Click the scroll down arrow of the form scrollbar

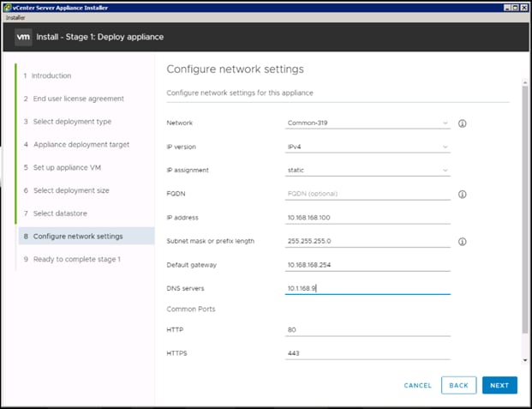(525, 360)
